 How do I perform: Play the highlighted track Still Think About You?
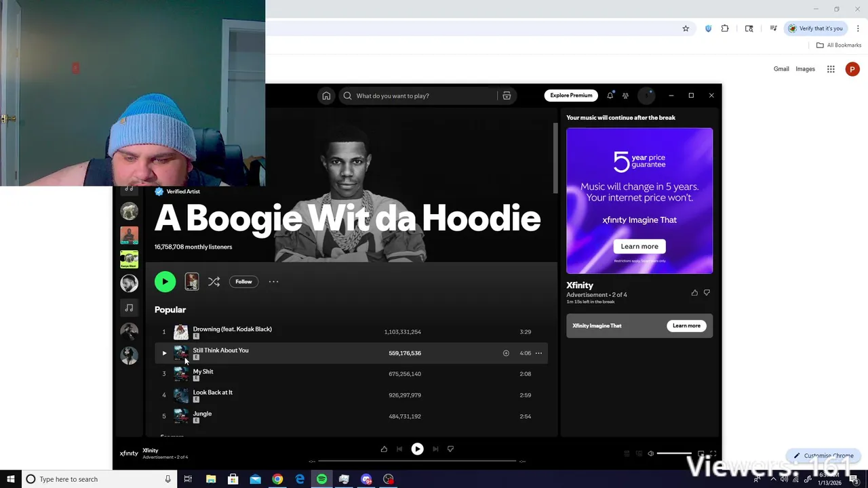tap(164, 353)
